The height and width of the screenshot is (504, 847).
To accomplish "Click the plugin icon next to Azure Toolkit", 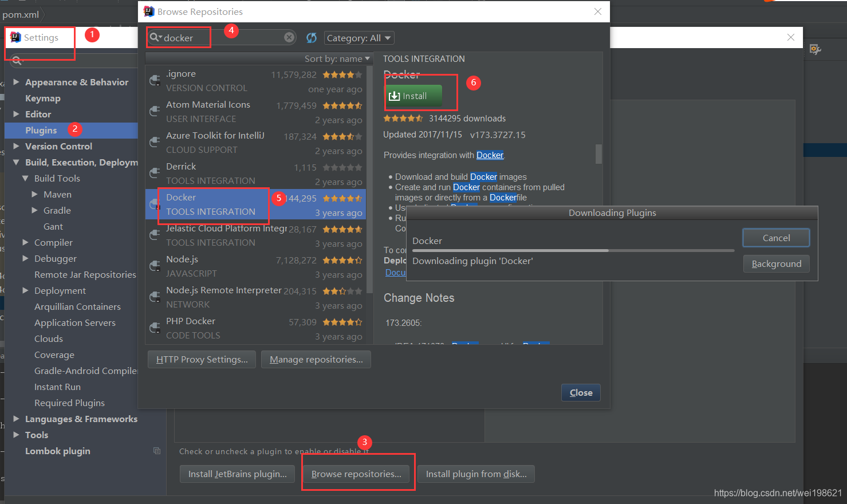I will [x=155, y=143].
